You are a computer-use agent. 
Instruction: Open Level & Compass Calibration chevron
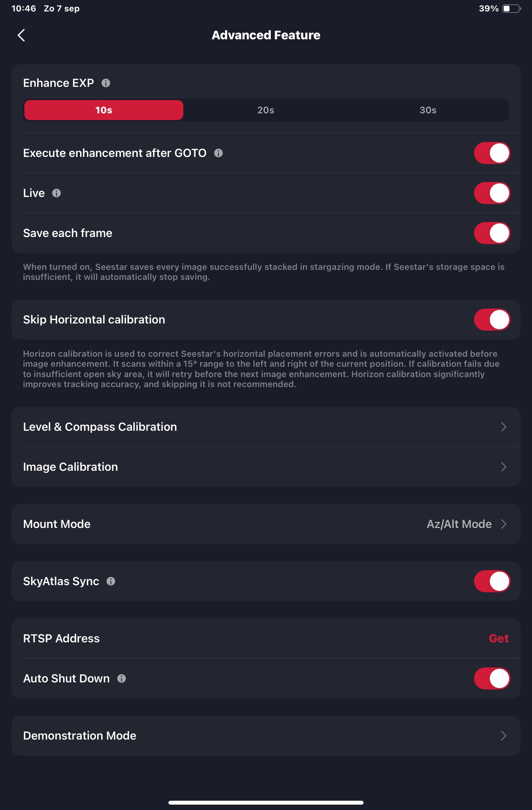coord(503,427)
